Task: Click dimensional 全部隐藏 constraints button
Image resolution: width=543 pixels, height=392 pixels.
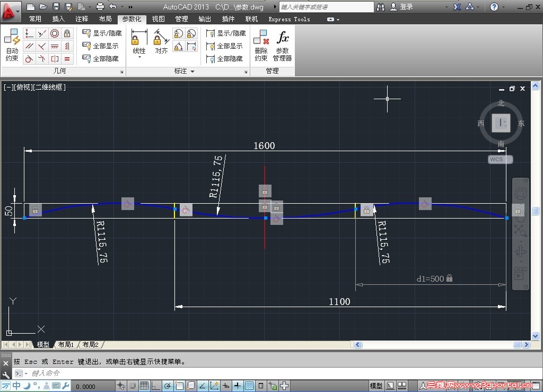Action: pyautogui.click(x=224, y=58)
